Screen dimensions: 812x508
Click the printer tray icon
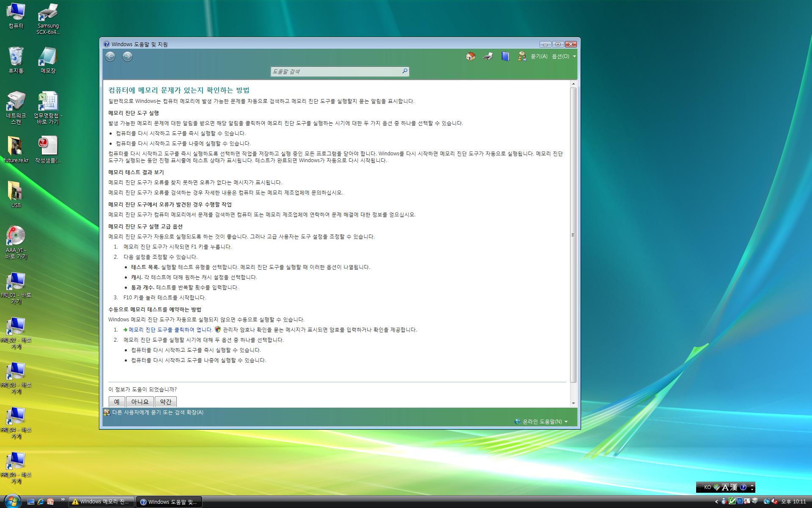click(755, 501)
